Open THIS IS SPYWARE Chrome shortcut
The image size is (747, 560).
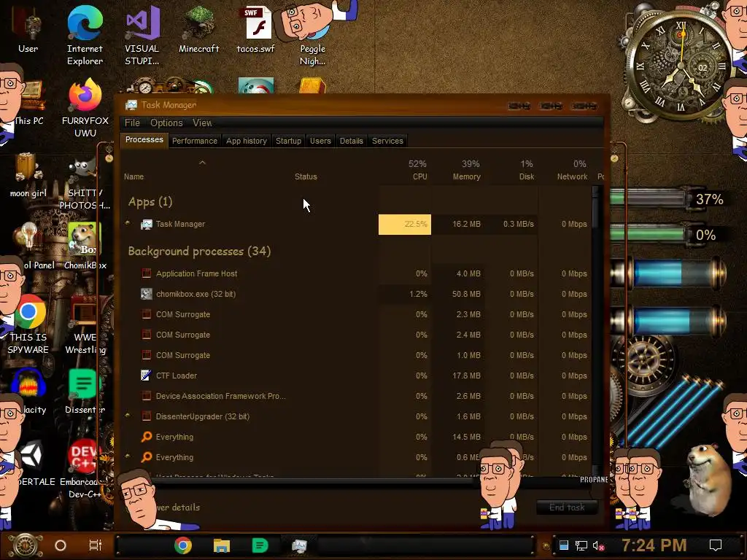point(28,324)
